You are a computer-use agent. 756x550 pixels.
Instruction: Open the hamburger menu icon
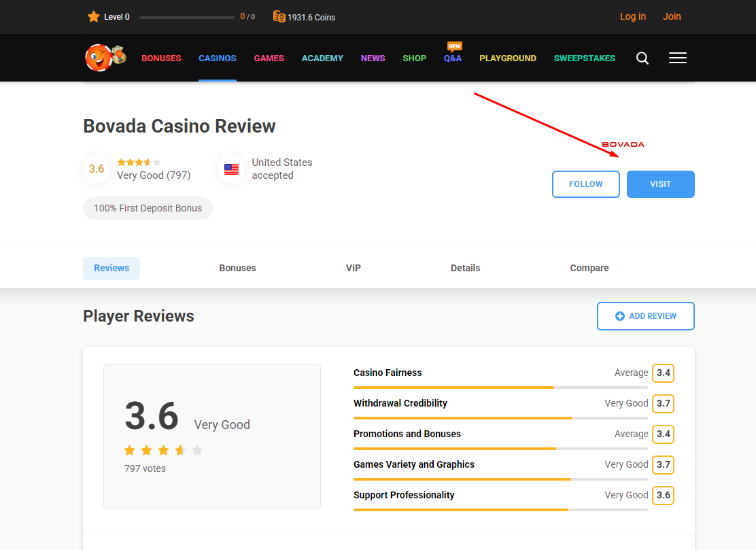click(x=677, y=58)
